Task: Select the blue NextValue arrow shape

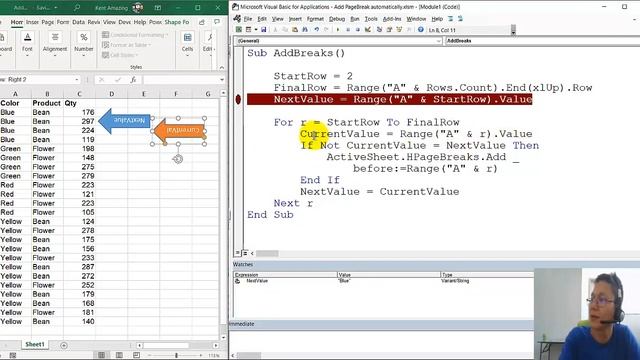Action: coord(124,121)
